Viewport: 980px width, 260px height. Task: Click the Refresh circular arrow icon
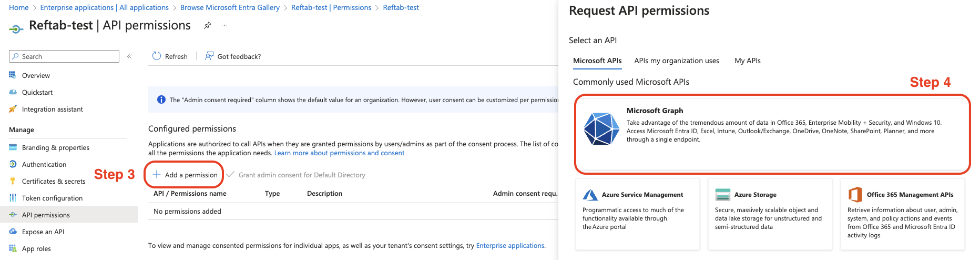157,56
